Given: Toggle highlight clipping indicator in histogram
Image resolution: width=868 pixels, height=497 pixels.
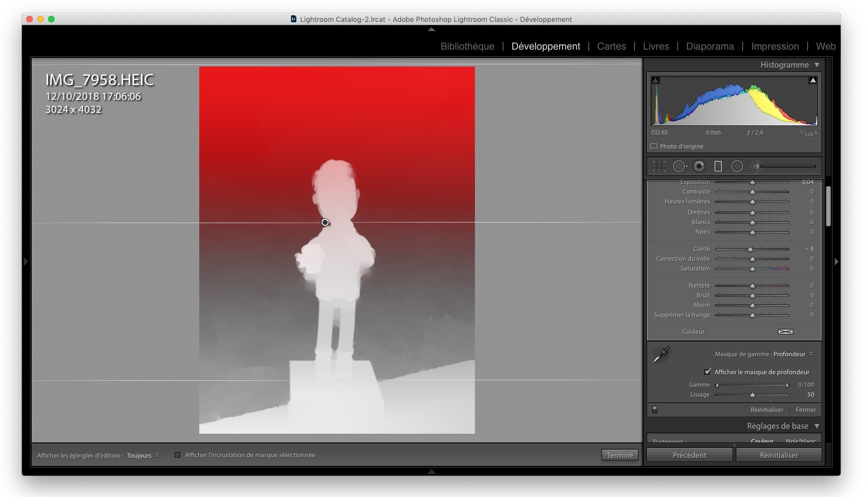Looking at the screenshot, I should (813, 80).
